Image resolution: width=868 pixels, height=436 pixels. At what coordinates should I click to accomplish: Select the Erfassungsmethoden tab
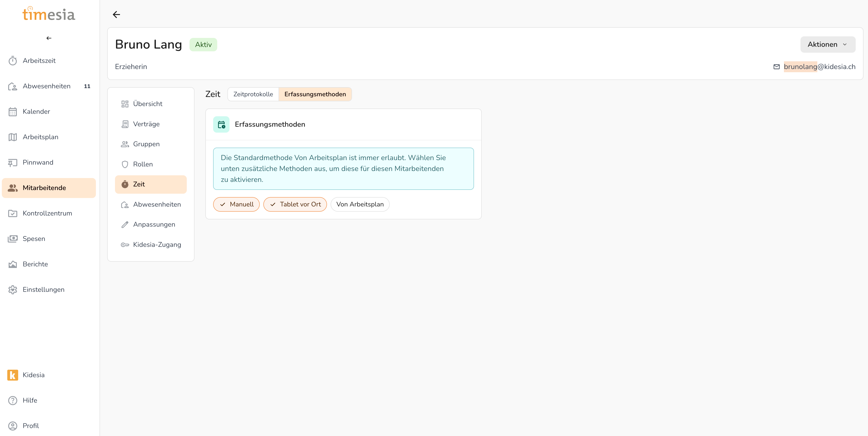tap(315, 94)
